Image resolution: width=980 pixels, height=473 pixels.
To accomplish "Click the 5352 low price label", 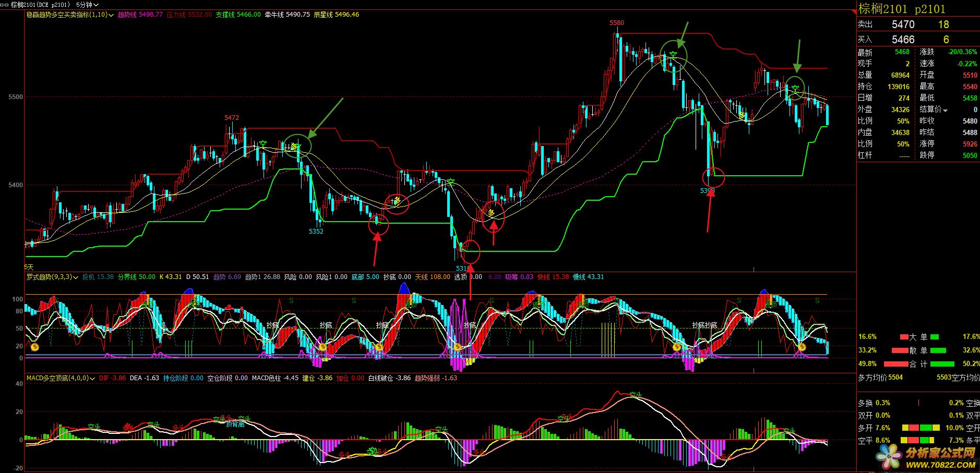I will pos(316,232).
